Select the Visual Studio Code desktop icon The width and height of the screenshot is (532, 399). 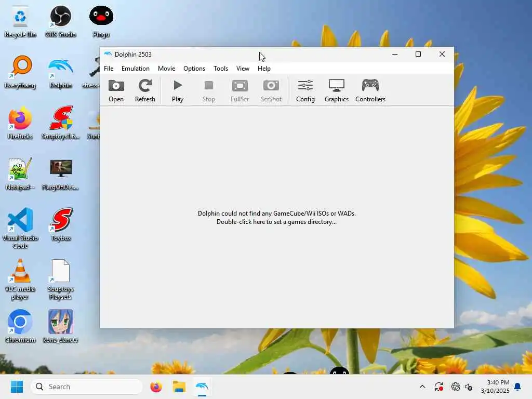20,229
